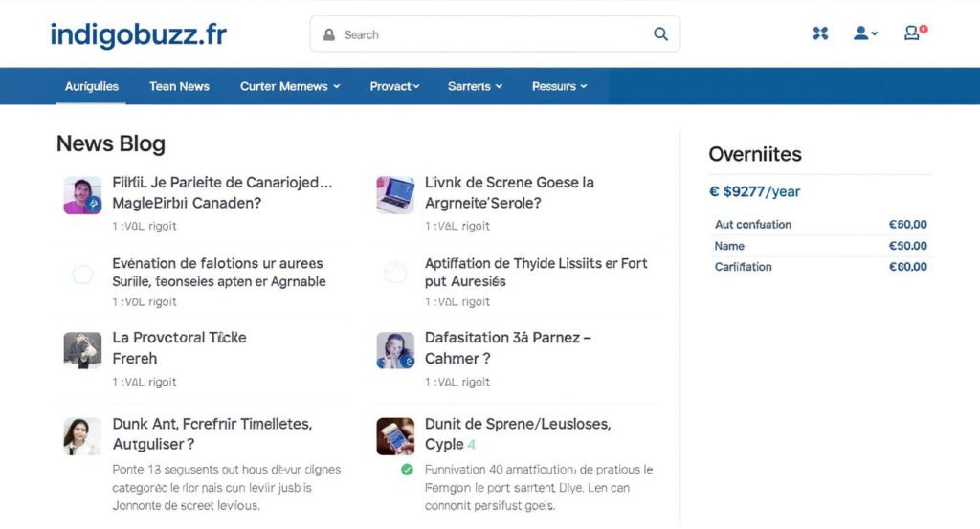Open the Livnk de Screne Goese article
This screenshot has height=529, width=980.
pos(509,192)
